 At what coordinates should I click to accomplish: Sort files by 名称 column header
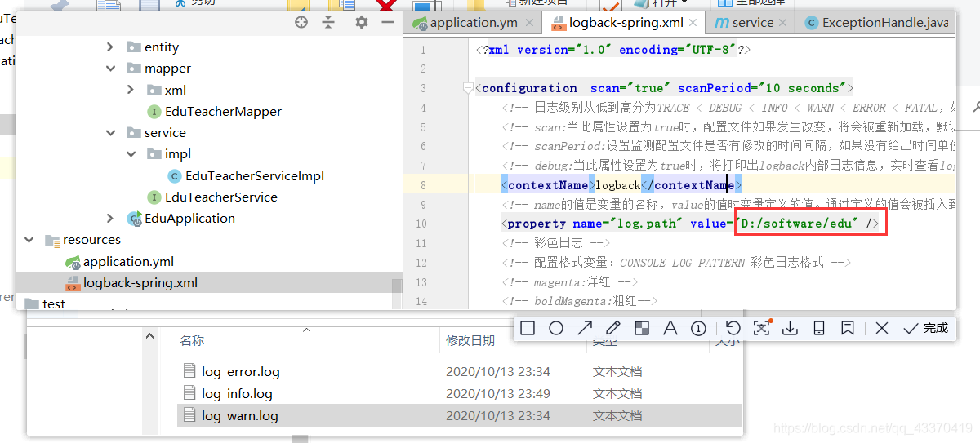(x=192, y=341)
